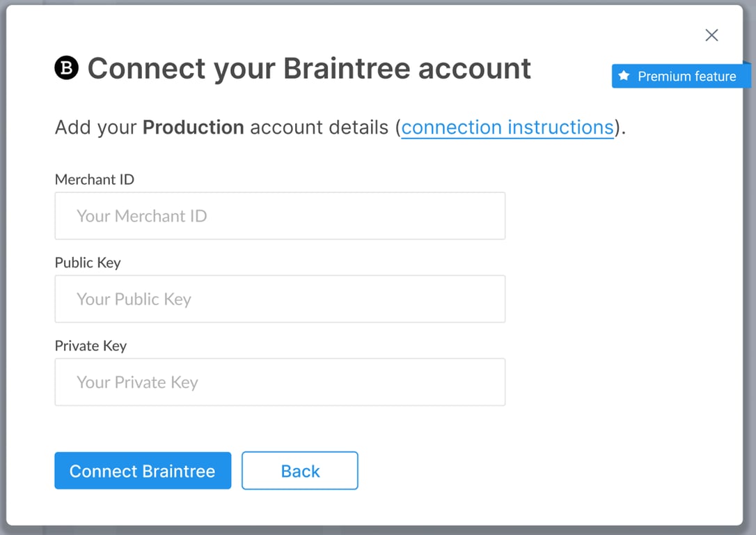Open the connection instructions link

point(507,127)
